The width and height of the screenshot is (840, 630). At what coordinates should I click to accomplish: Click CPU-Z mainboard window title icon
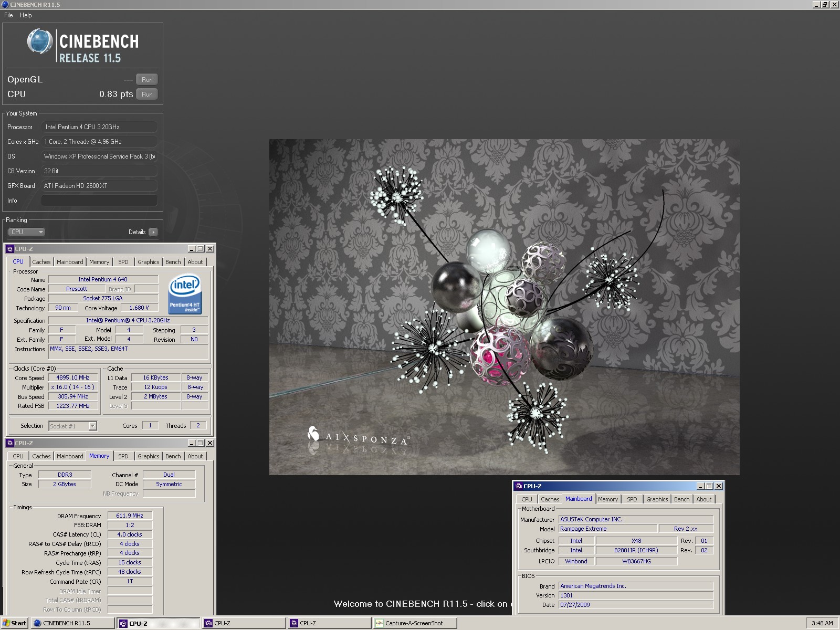pyautogui.click(x=519, y=486)
